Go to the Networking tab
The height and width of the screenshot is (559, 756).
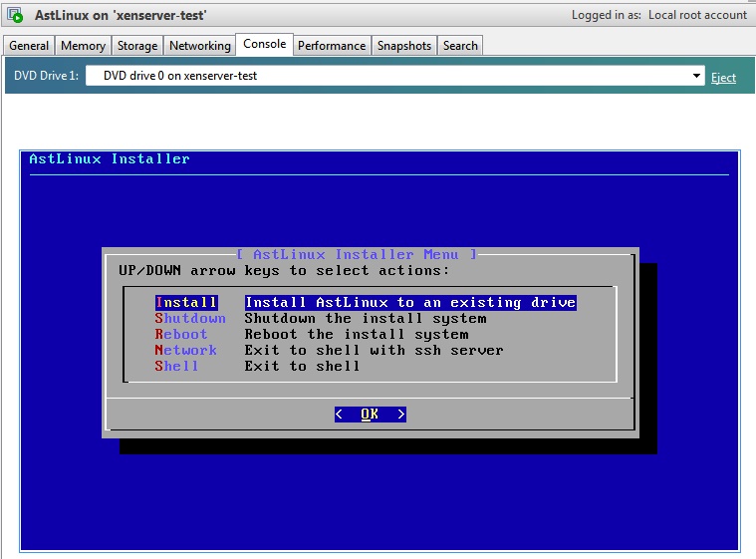click(x=200, y=45)
